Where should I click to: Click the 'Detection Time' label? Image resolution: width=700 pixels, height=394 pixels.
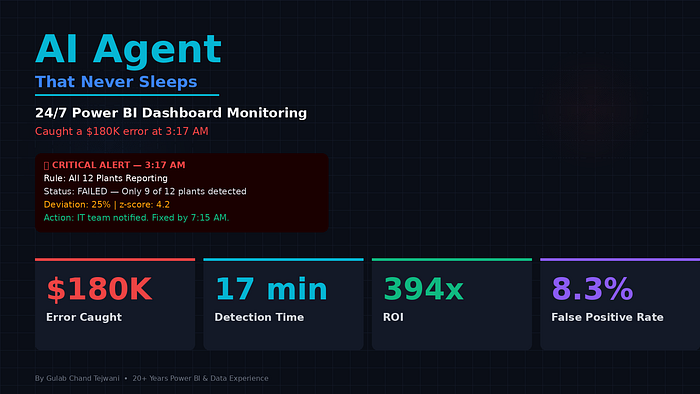259,317
